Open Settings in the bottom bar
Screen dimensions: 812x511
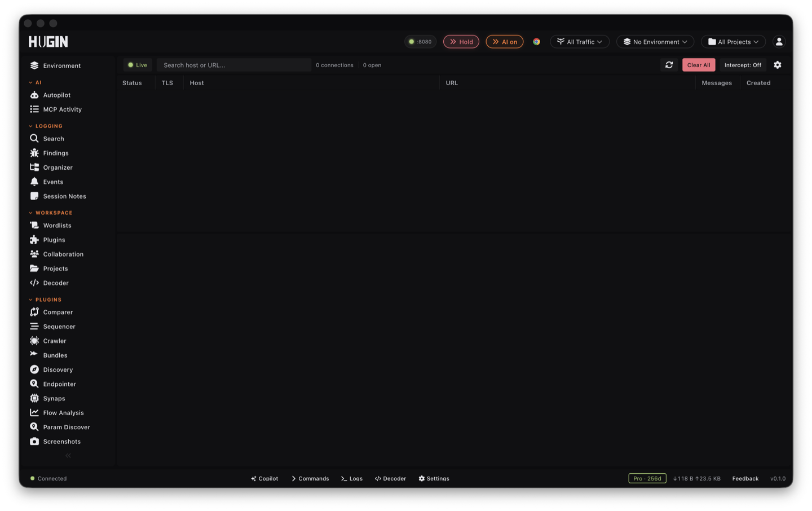(434, 478)
